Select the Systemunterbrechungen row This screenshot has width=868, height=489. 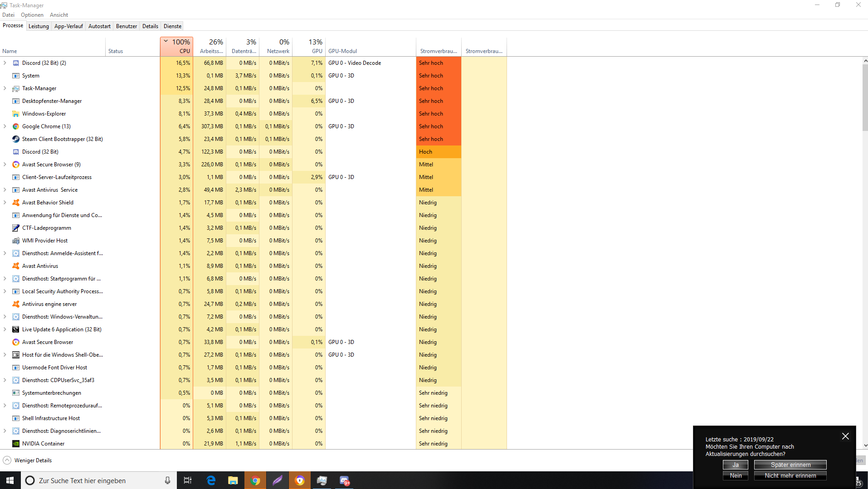253,393
